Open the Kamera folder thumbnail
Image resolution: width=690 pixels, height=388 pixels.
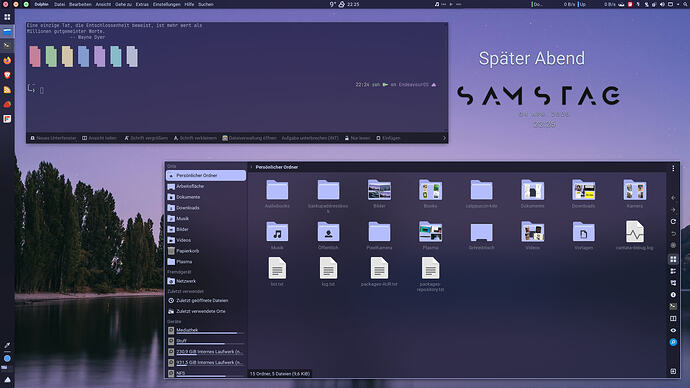[x=635, y=194]
